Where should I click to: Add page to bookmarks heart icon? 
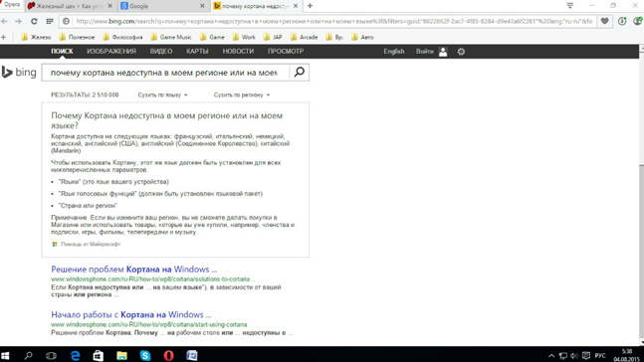coord(604,21)
